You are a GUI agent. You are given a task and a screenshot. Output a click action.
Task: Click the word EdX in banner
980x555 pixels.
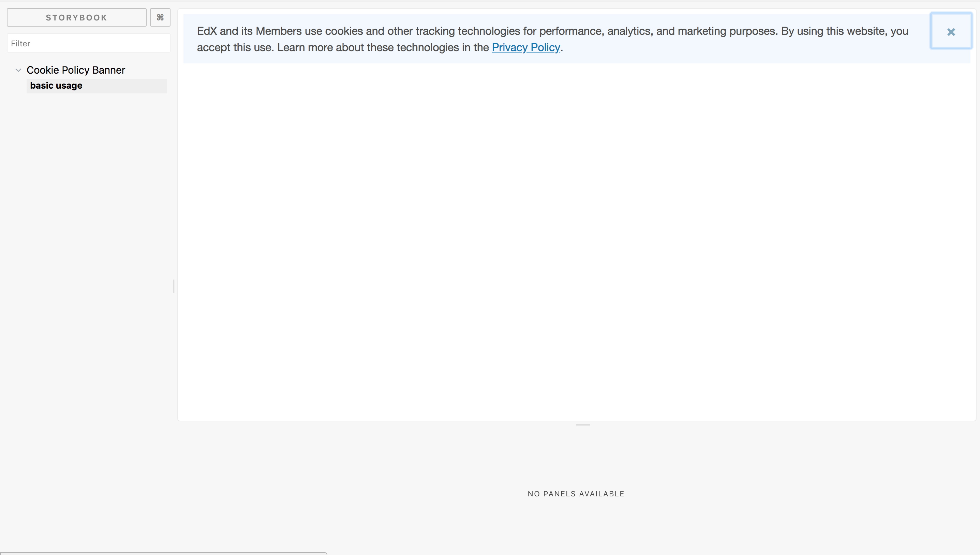pyautogui.click(x=207, y=31)
